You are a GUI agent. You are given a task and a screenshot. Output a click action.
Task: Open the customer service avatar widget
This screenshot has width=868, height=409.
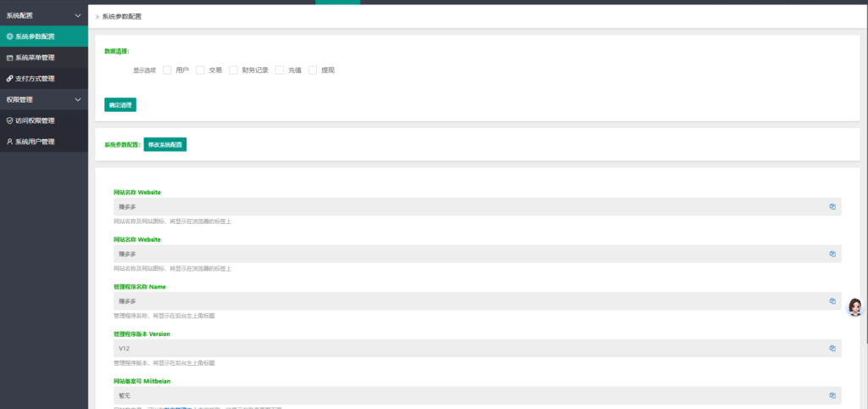(x=855, y=306)
